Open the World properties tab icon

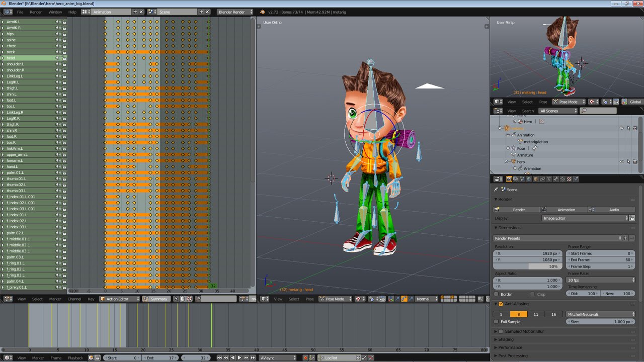[529, 179]
